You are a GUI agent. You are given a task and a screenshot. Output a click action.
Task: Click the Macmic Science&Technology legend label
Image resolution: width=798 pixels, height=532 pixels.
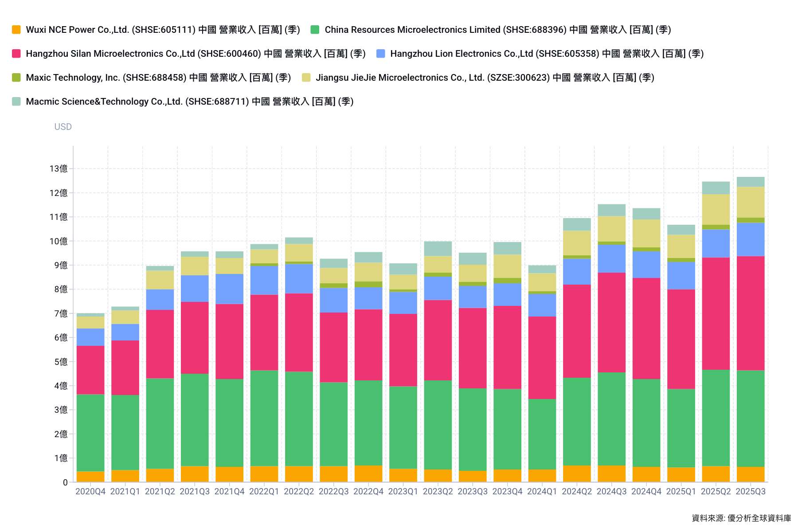coord(189,102)
